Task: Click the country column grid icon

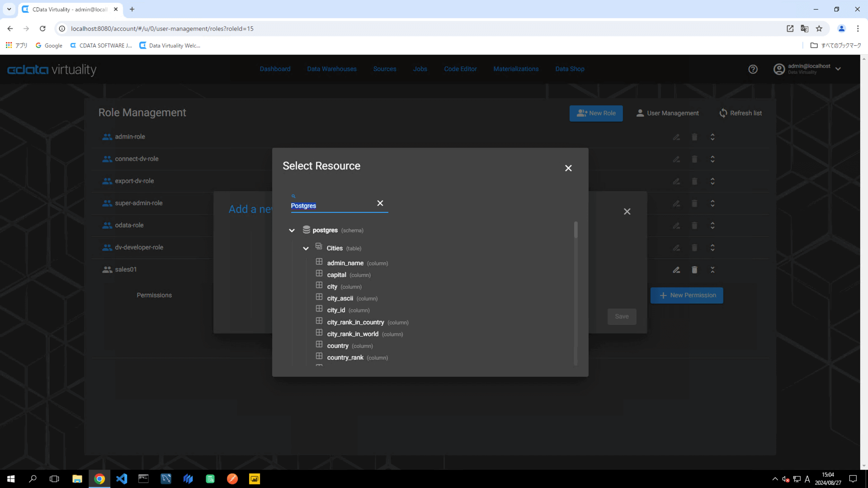Action: tap(319, 345)
